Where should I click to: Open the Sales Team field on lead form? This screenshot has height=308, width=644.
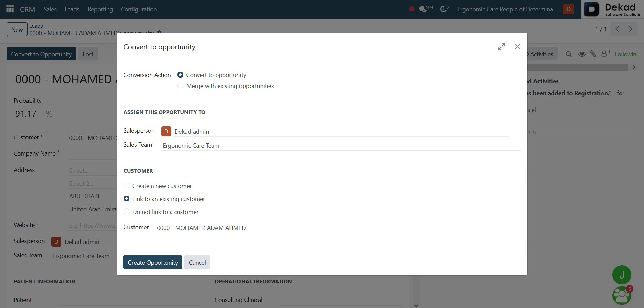pyautogui.click(x=84, y=256)
